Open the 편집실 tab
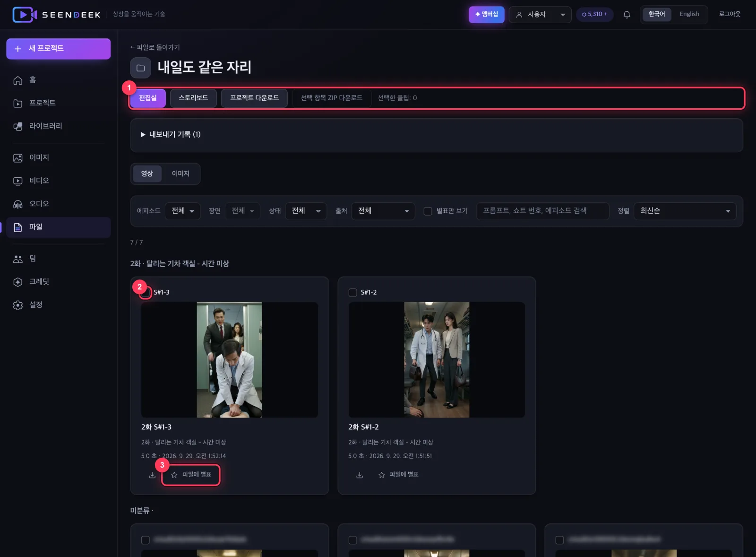Screen dimensions: 756x557 148,98
